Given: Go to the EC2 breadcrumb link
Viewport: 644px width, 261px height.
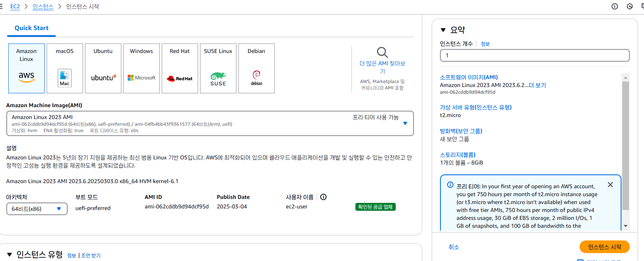Looking at the screenshot, I should tap(15, 6).
